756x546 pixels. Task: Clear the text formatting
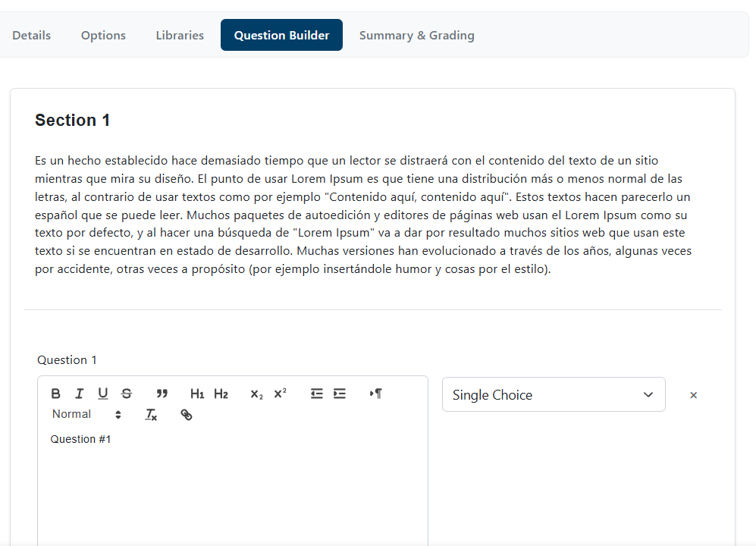(x=151, y=415)
